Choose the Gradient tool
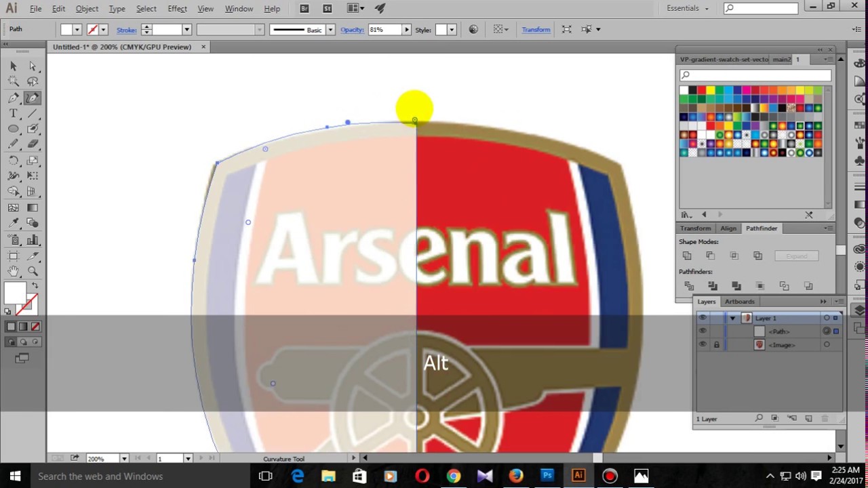The height and width of the screenshot is (488, 868). click(31, 206)
